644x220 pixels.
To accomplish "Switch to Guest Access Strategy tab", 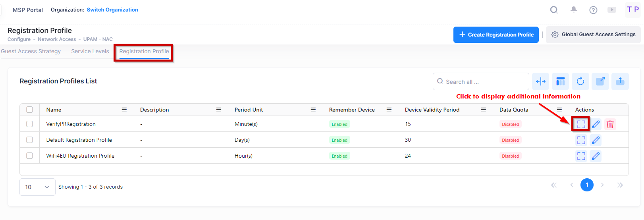I will pyautogui.click(x=31, y=51).
